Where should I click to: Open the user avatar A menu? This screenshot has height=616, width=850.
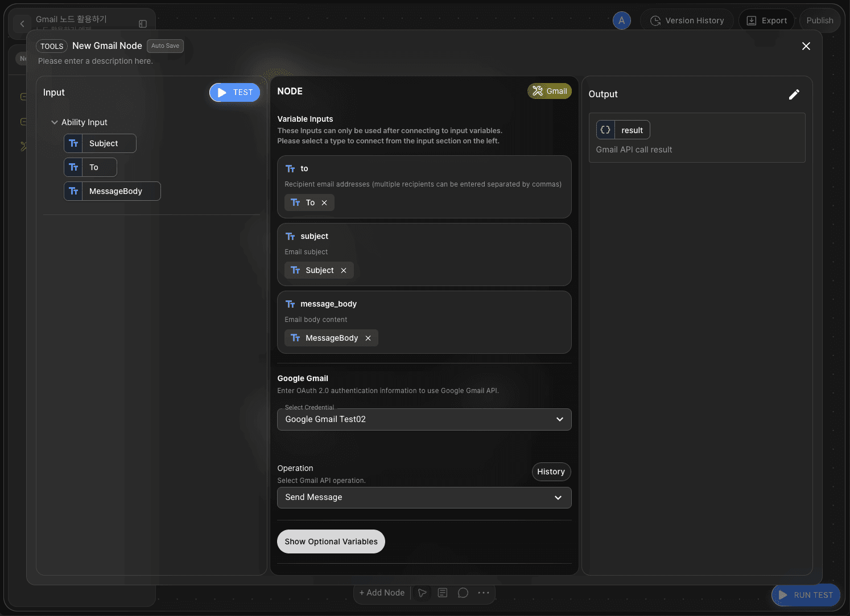(622, 20)
